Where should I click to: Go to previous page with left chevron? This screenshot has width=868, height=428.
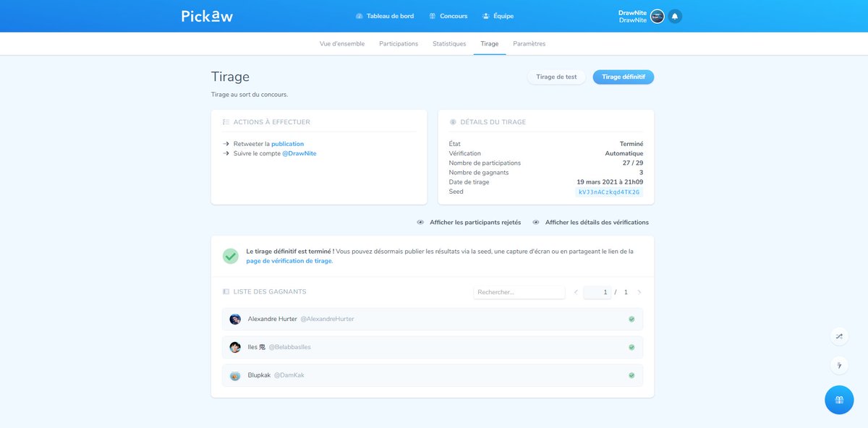(575, 291)
